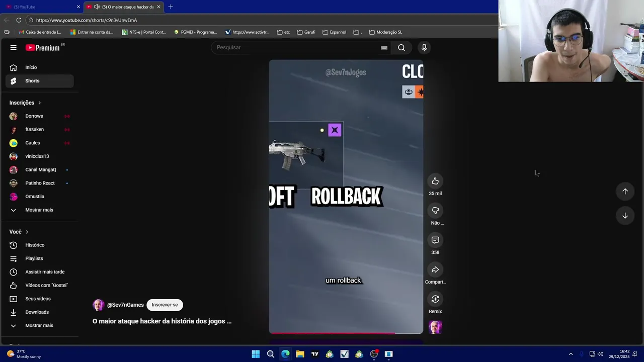Open f0rsaken channel subscription
Viewport: 644px width, 362px height.
pos(40,129)
